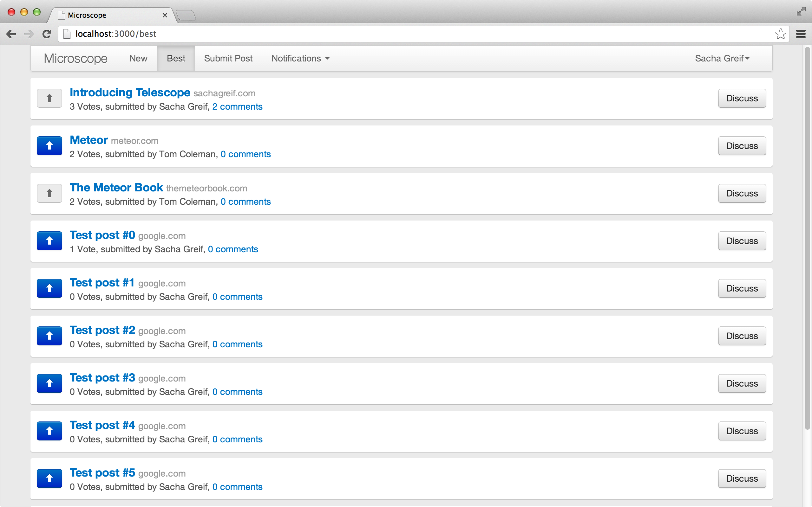Go back with browser back arrow
Image resolution: width=812 pixels, height=507 pixels.
(x=11, y=34)
